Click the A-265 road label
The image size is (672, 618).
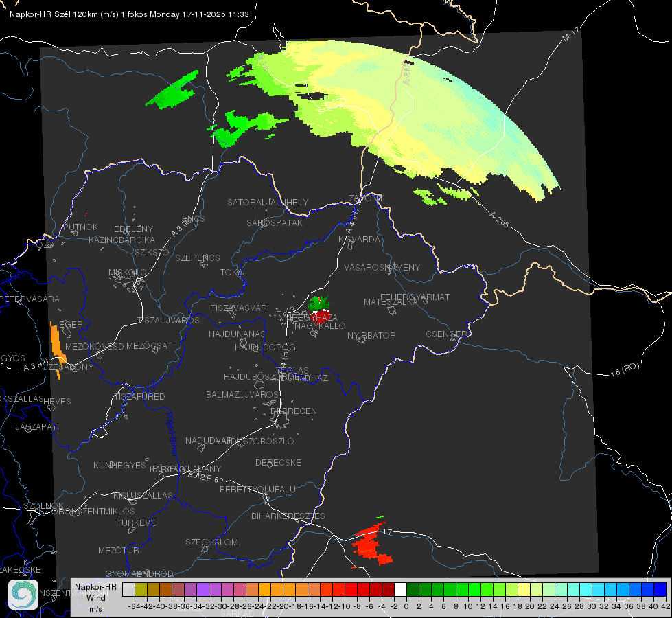click(x=499, y=219)
